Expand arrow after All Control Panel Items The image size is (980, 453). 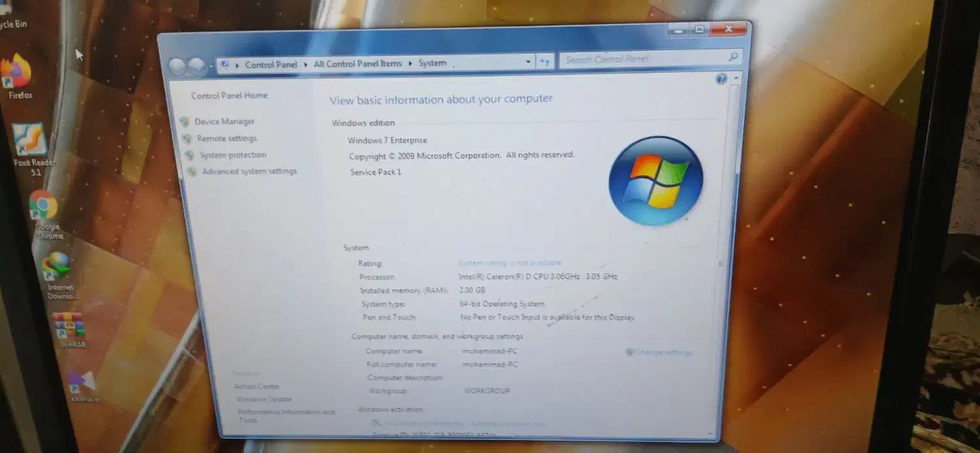(410, 63)
